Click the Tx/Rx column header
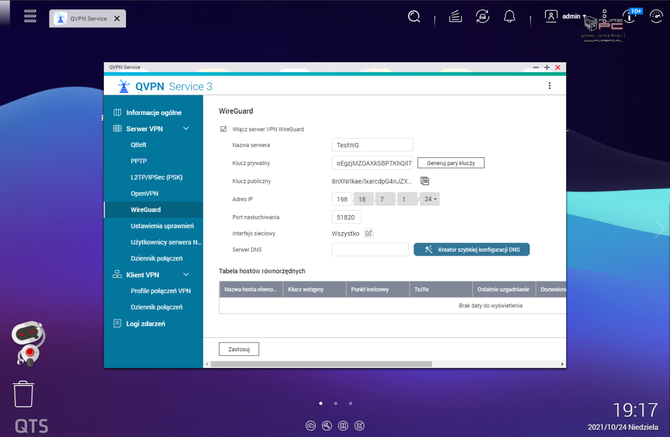The image size is (670, 437). [441, 289]
